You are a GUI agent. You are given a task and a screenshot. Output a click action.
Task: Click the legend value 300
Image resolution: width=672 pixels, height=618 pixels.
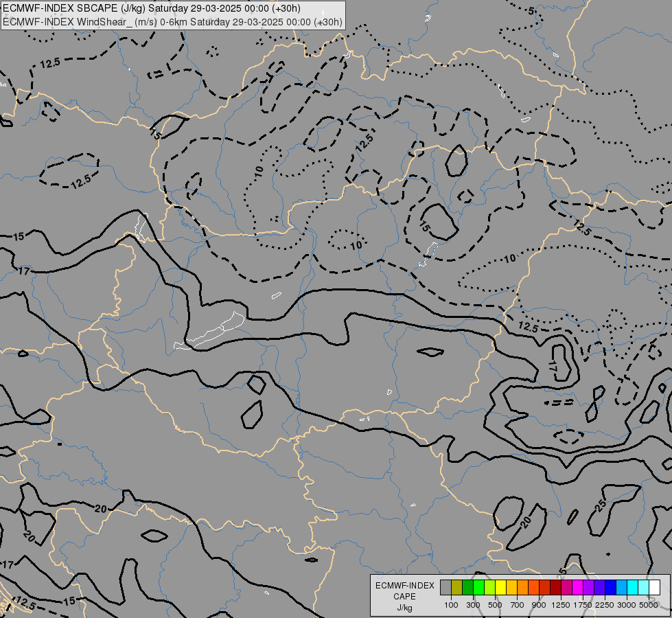point(473,605)
